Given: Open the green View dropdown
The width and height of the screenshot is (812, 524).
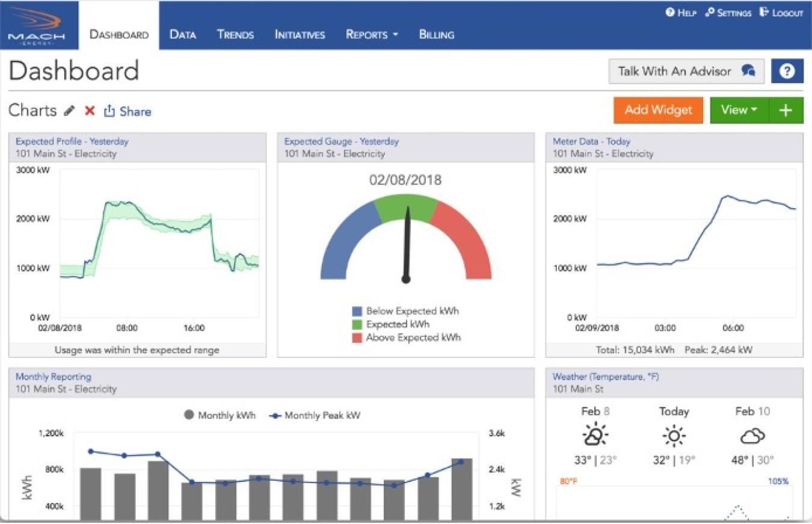Looking at the screenshot, I should (739, 110).
